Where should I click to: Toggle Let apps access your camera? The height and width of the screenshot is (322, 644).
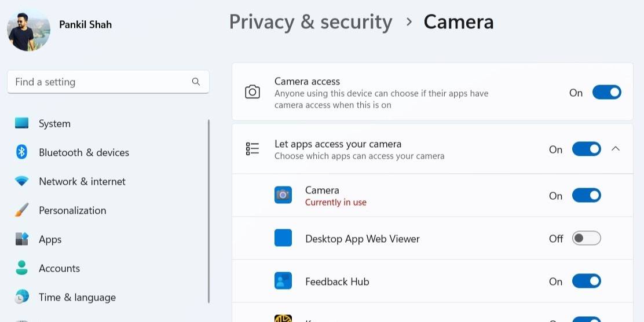pos(586,149)
